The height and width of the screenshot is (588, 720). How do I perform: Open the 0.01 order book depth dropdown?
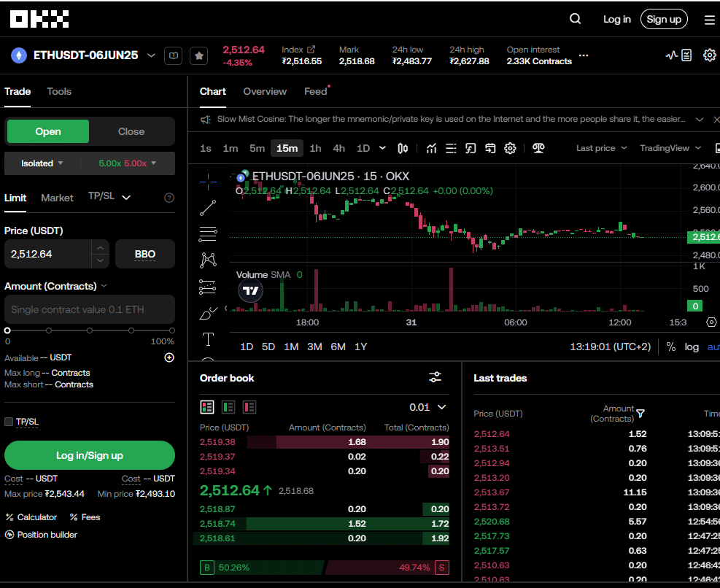[x=427, y=407]
